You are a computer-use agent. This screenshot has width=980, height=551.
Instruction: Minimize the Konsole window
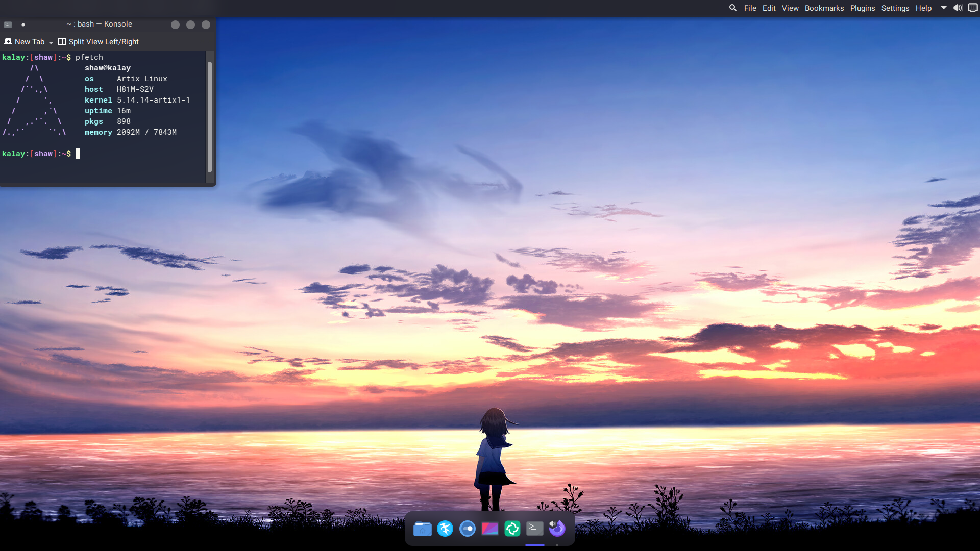[x=175, y=24]
